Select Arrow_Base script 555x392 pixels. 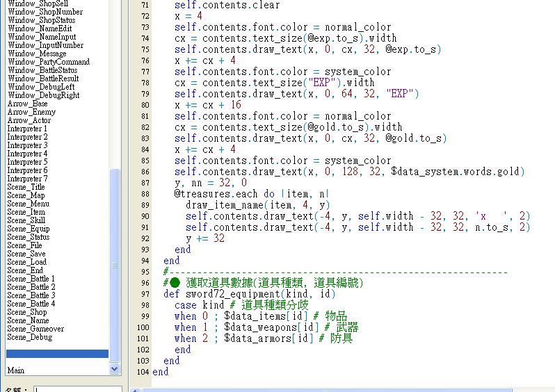coord(27,104)
